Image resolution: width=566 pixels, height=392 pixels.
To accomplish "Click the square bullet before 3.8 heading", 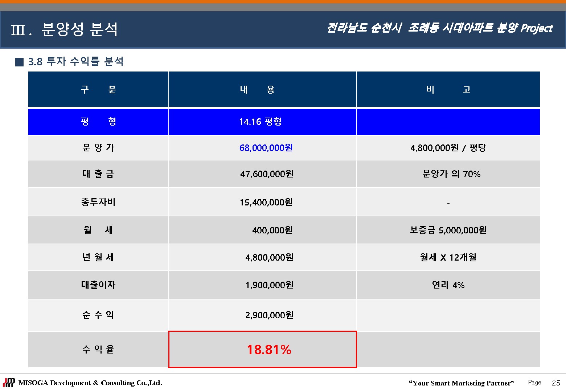I will (19, 62).
